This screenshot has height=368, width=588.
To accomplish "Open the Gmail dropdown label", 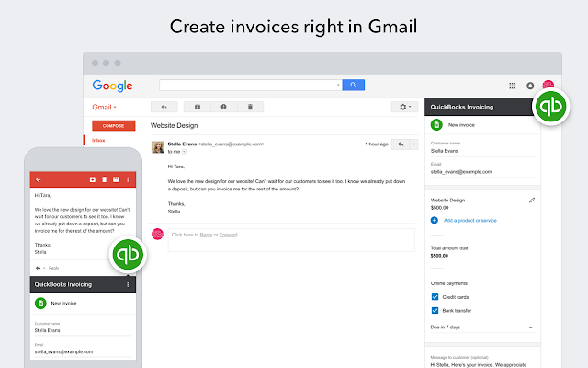I will pos(104,107).
